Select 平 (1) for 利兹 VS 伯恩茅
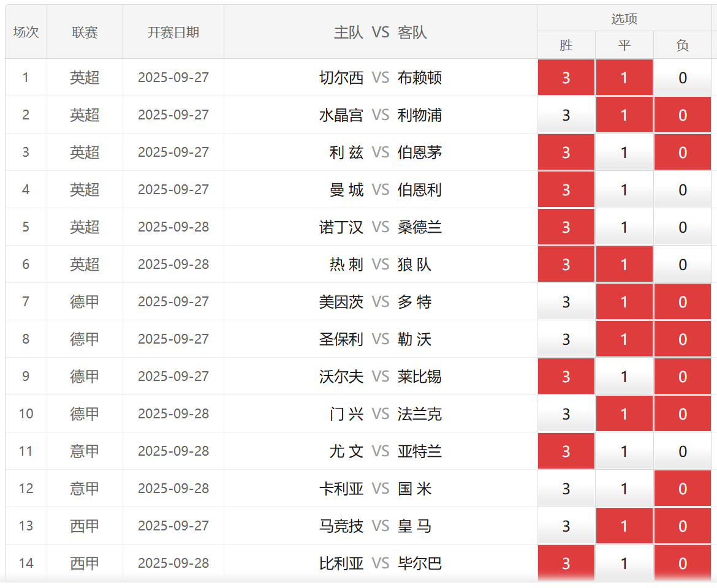717x588 pixels. [x=624, y=153]
